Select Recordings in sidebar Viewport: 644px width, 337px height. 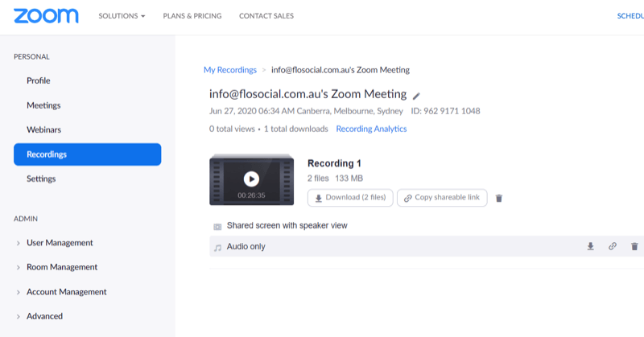click(x=88, y=154)
